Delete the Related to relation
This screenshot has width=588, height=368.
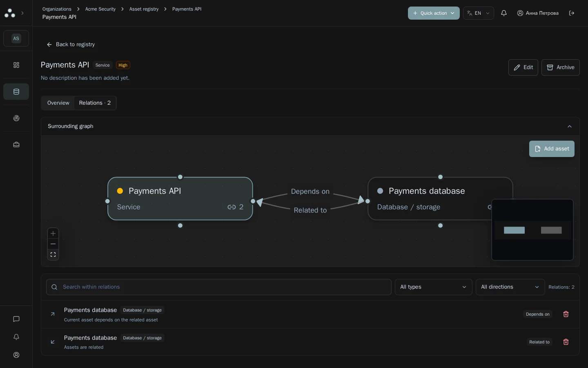click(x=566, y=342)
